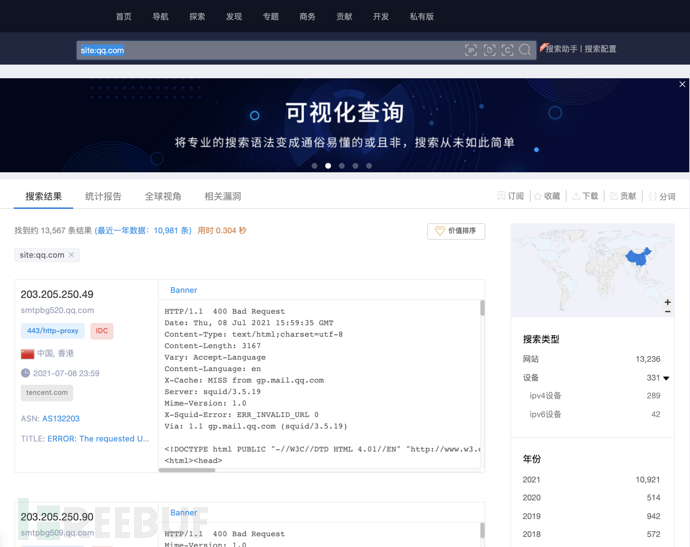Click the first banner horizontal scrollbar
The width and height of the screenshot is (690, 547).
[x=187, y=470]
